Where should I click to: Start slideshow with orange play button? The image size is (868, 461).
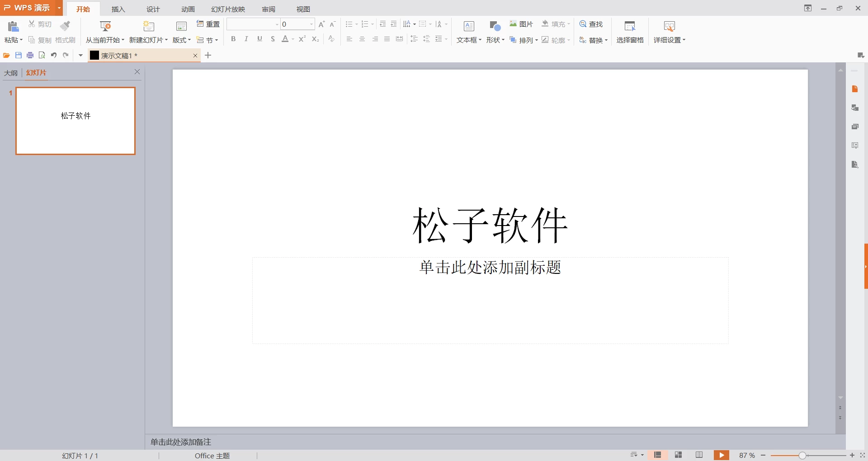click(x=722, y=455)
